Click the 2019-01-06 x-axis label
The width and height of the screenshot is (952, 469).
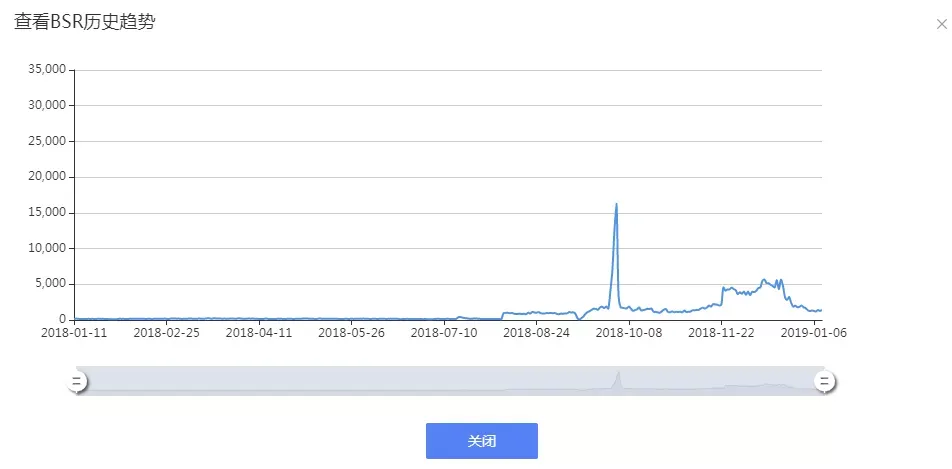(x=814, y=335)
